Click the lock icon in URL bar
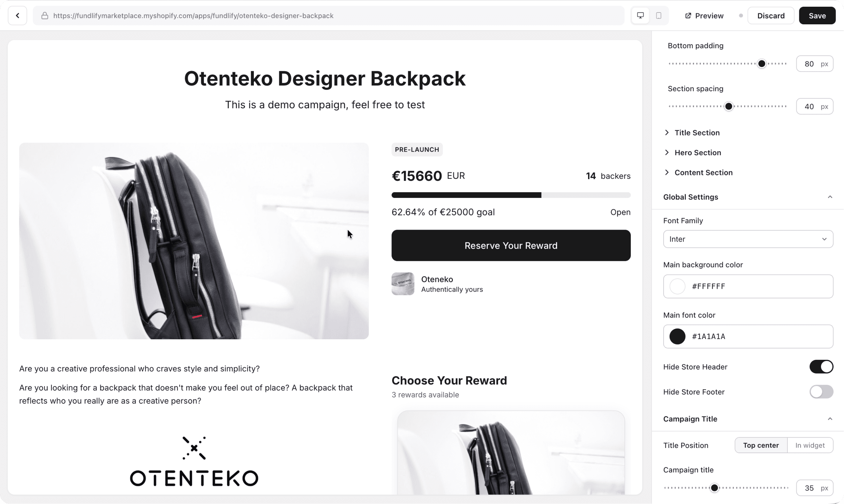 click(45, 16)
